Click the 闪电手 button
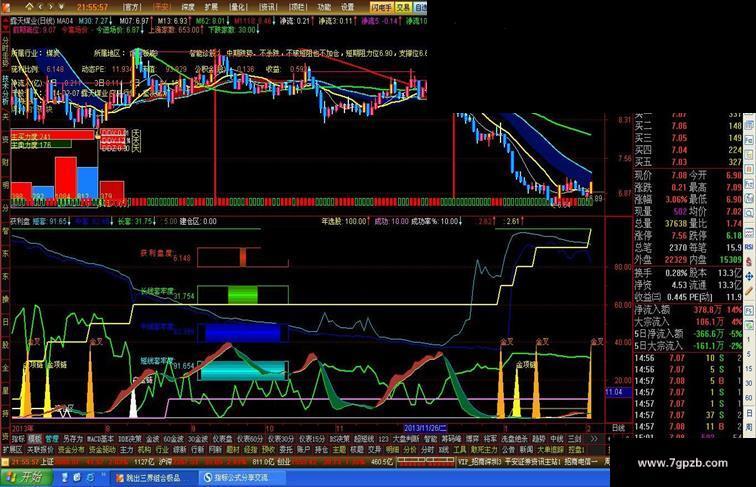This screenshot has width=756, height=487. click(381, 7)
